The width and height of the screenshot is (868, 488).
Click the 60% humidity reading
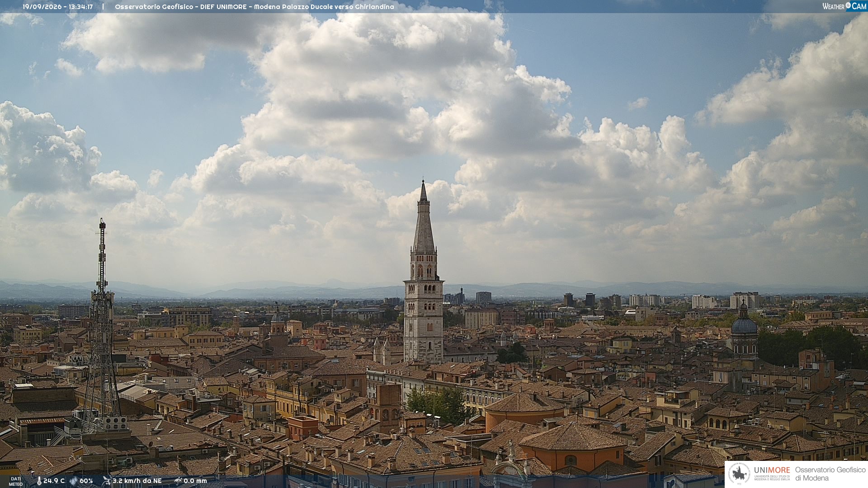click(86, 481)
